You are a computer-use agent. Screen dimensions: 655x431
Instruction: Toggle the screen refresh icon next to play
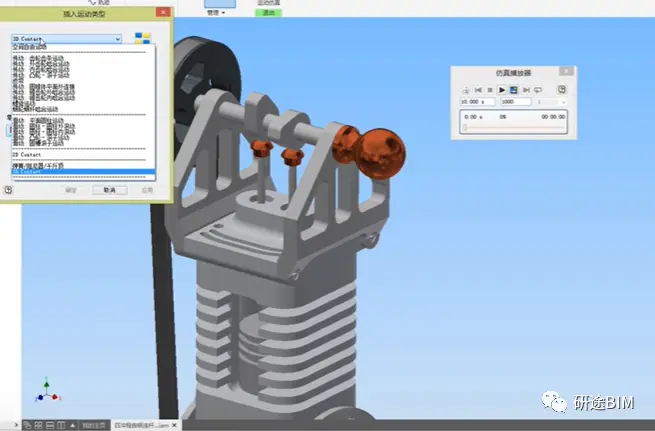point(514,90)
